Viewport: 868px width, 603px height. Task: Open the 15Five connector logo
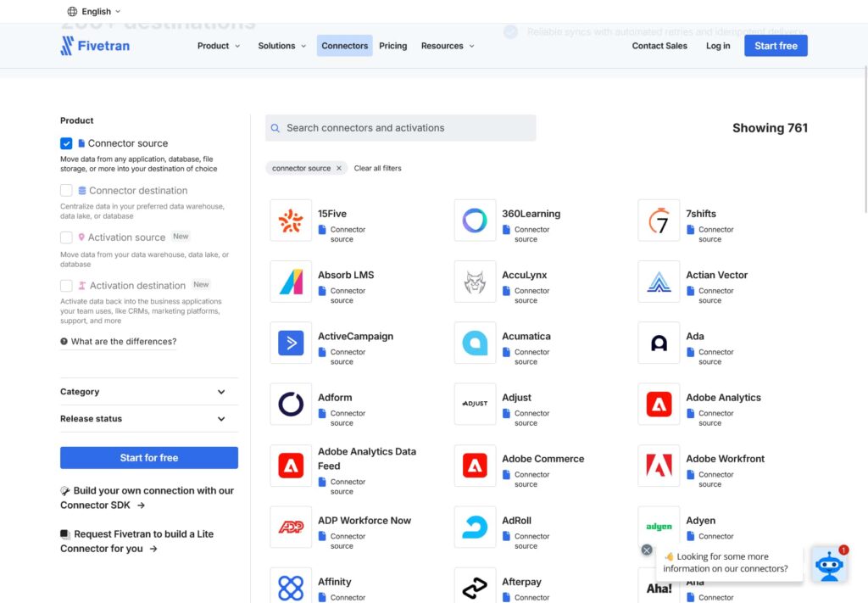point(291,221)
